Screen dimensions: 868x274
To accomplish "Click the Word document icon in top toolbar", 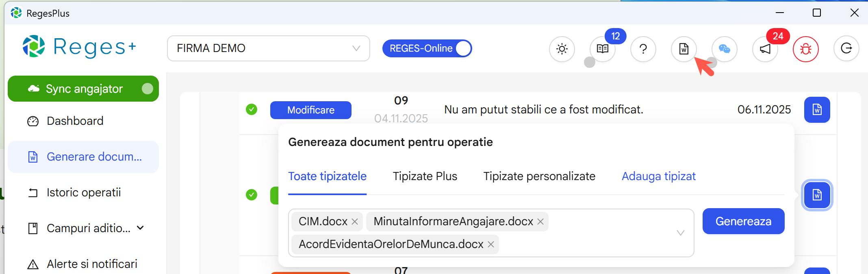I will [684, 49].
